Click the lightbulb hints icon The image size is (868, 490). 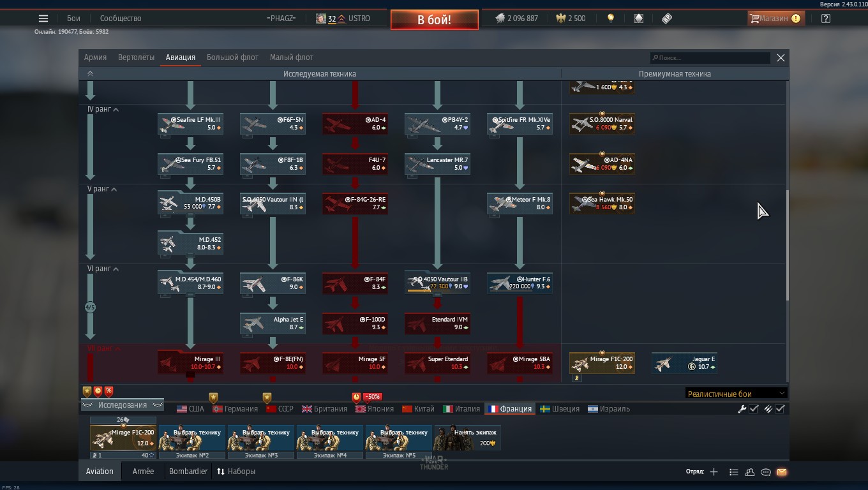click(611, 19)
